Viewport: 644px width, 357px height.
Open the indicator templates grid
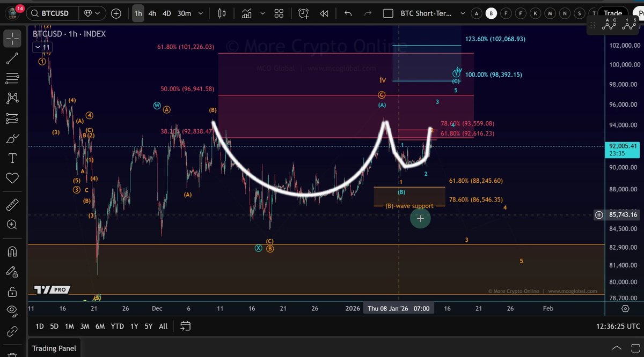pos(279,13)
